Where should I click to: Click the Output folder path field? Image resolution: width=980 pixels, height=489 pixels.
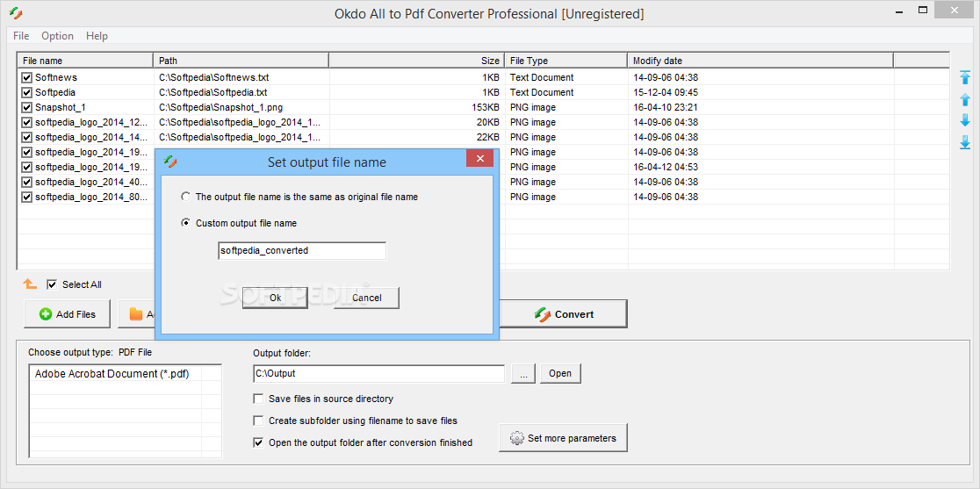click(378, 373)
